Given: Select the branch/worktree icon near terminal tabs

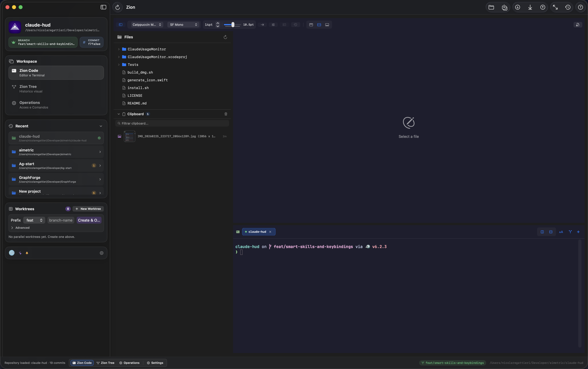Looking at the screenshot, I should [570, 232].
